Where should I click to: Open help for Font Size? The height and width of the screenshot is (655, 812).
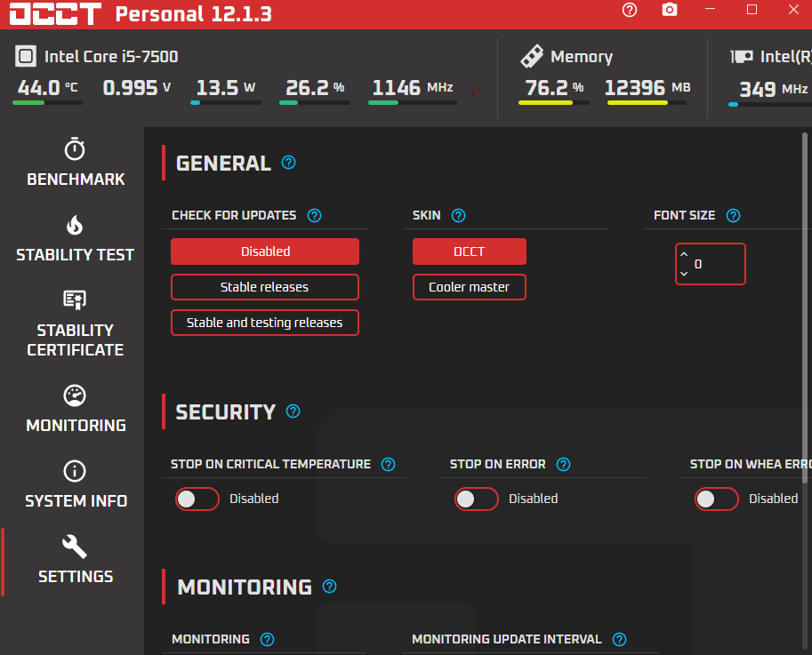[733, 215]
